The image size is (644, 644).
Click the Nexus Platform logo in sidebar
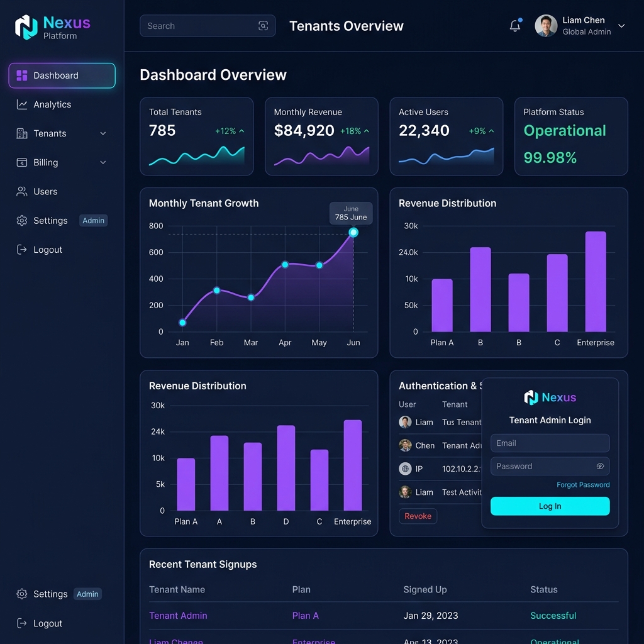[x=53, y=27]
